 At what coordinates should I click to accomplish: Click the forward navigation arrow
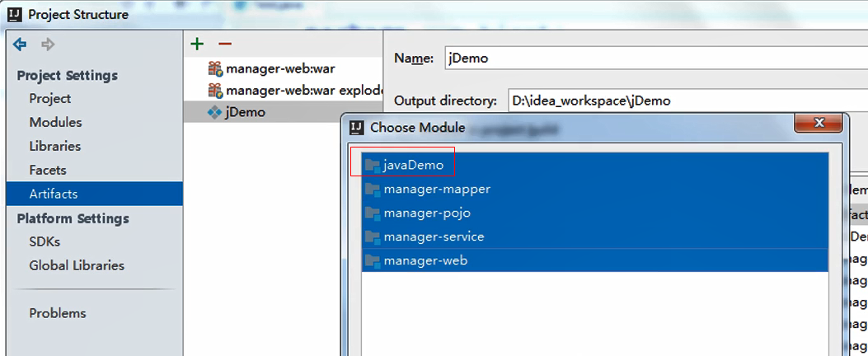coord(48,44)
